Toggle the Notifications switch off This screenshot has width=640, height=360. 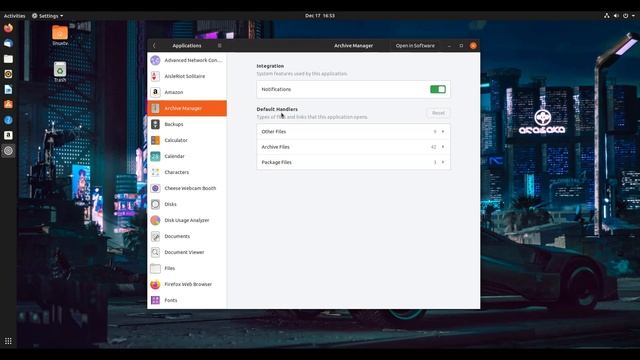coord(438,89)
